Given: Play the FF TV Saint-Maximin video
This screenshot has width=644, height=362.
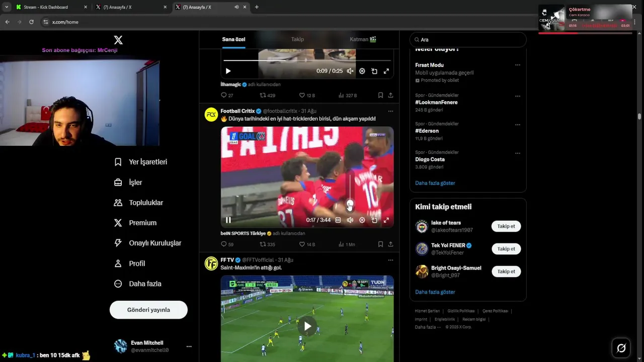Looking at the screenshot, I should (x=307, y=326).
